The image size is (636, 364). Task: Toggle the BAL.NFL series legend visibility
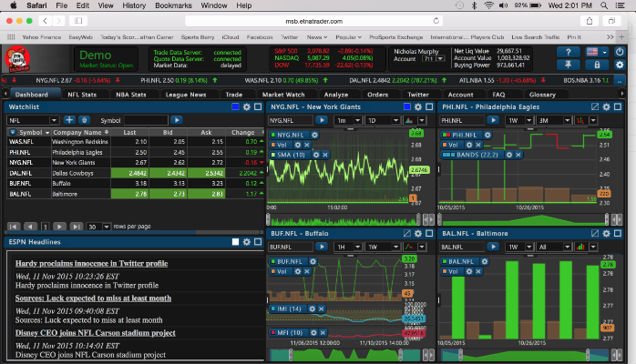445,261
